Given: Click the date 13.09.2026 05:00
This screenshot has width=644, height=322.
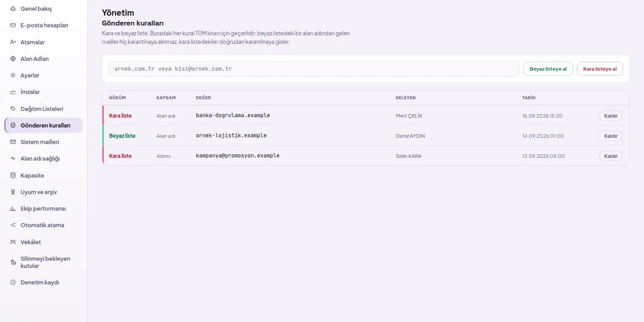Looking at the screenshot, I should tap(543, 156).
